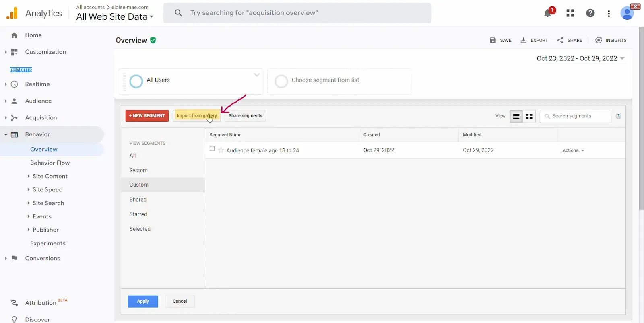
Task: Switch to grid view of segments
Action: (x=529, y=116)
